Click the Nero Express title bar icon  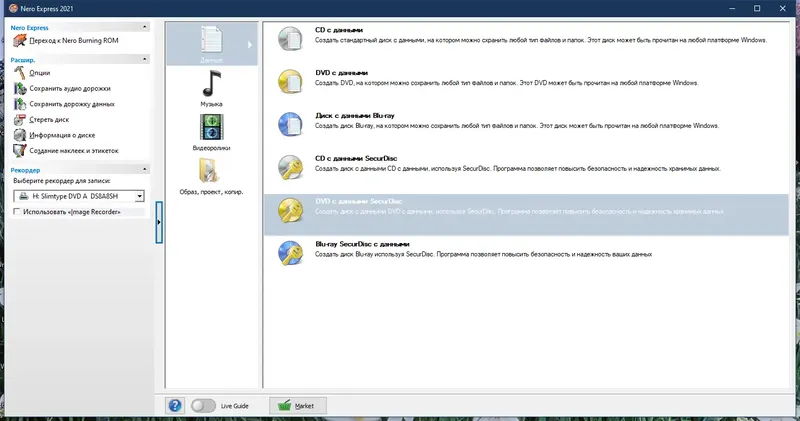coord(13,8)
